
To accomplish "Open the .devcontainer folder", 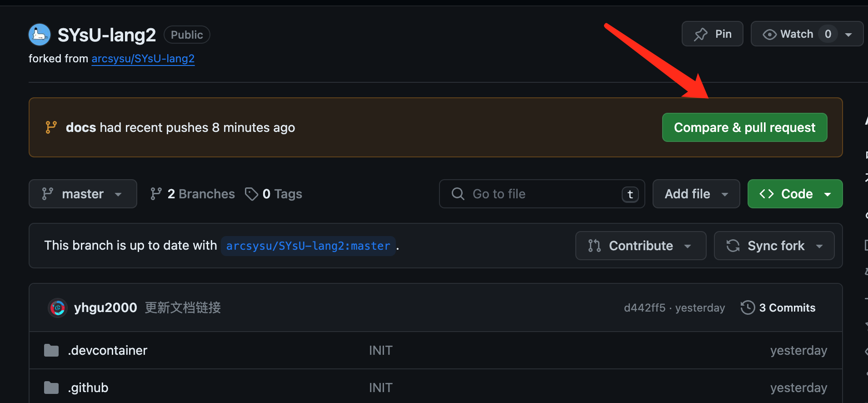I will 107,350.
